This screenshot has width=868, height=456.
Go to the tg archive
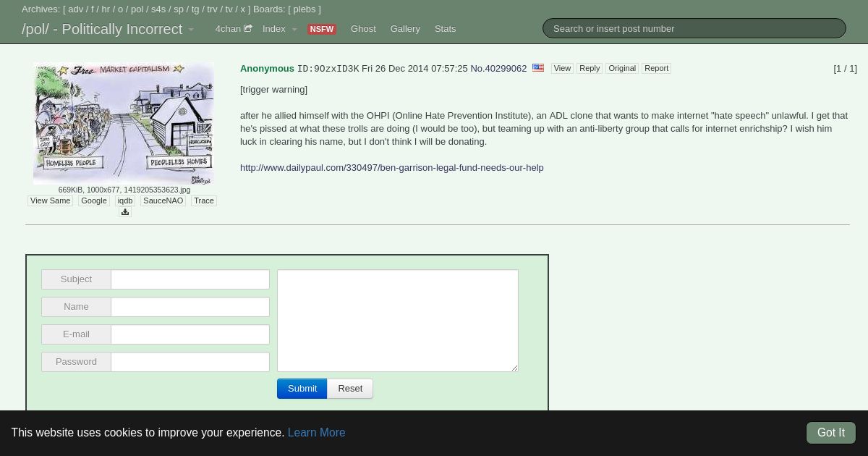pyautogui.click(x=195, y=9)
